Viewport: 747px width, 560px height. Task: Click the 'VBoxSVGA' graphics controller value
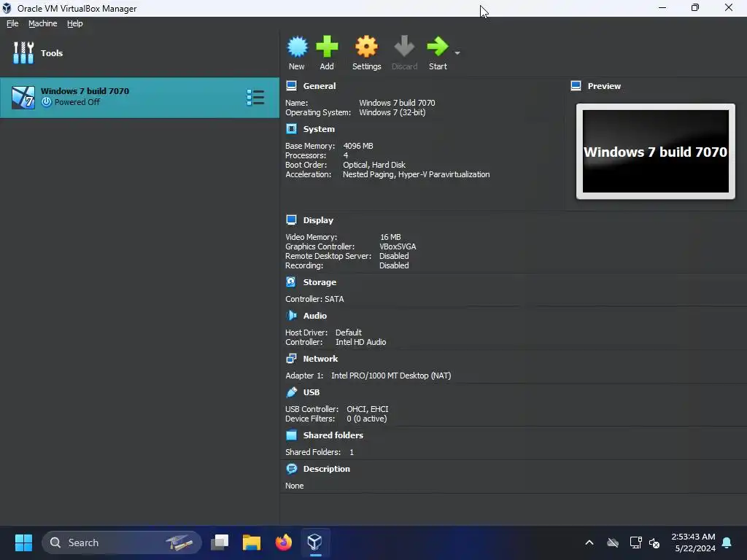point(398,246)
